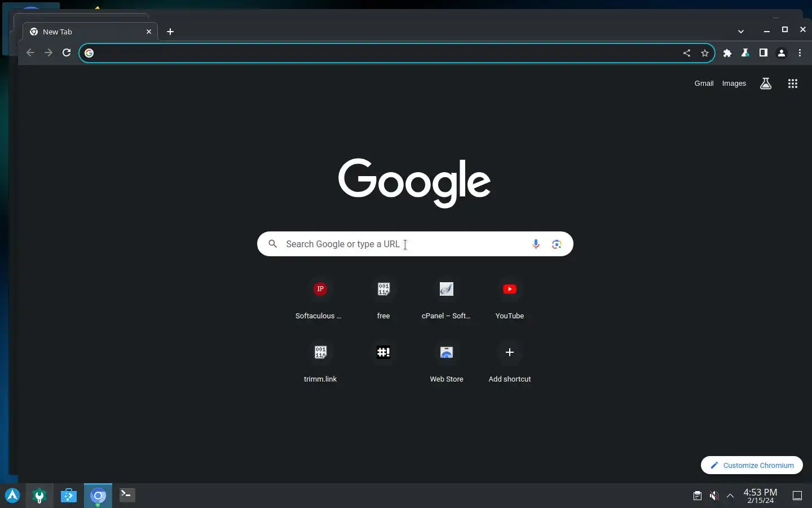Viewport: 812px width, 508px height.
Task: Open the Extensions puzzle-piece menu
Action: pyautogui.click(x=728, y=53)
